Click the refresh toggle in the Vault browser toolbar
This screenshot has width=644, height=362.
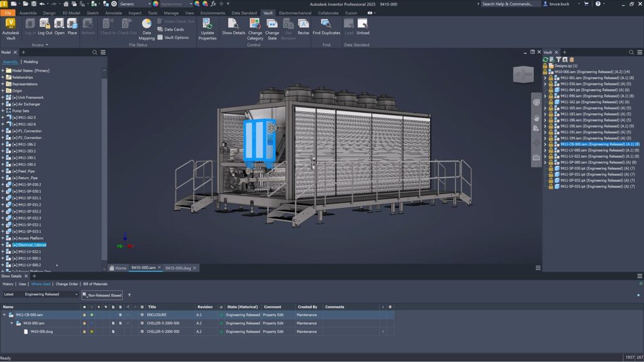point(546,58)
